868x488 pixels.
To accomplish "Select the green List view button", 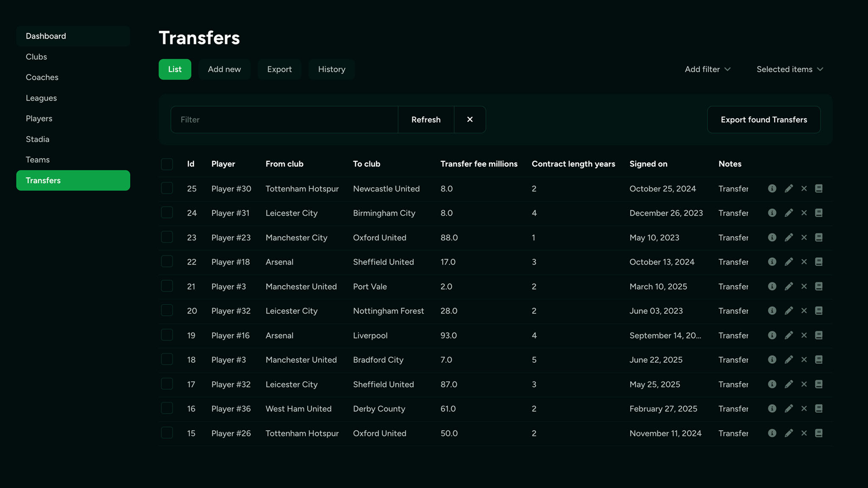I will 175,69.
